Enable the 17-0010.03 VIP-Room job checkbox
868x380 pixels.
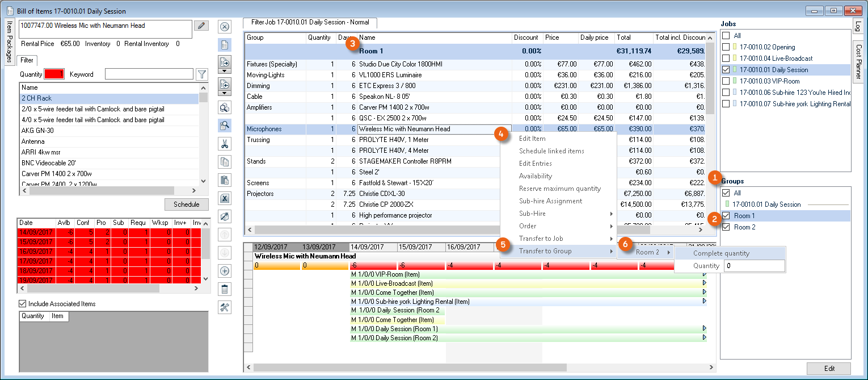[x=726, y=81]
